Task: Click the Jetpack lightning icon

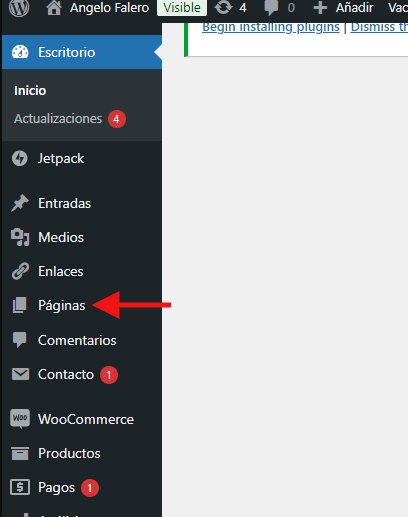Action: [20, 158]
